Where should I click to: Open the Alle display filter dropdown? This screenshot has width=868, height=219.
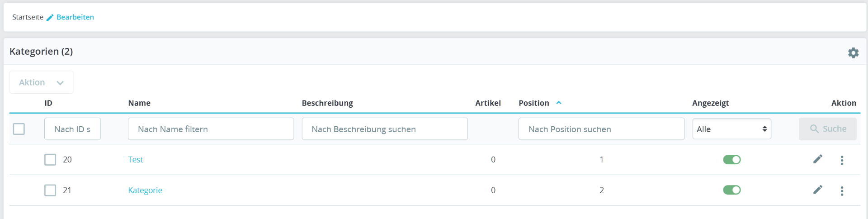pyautogui.click(x=731, y=129)
